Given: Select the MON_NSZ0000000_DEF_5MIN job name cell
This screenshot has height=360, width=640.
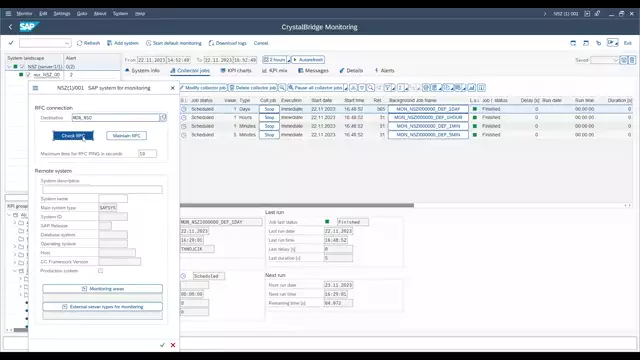Looking at the screenshot, I should click(x=428, y=135).
